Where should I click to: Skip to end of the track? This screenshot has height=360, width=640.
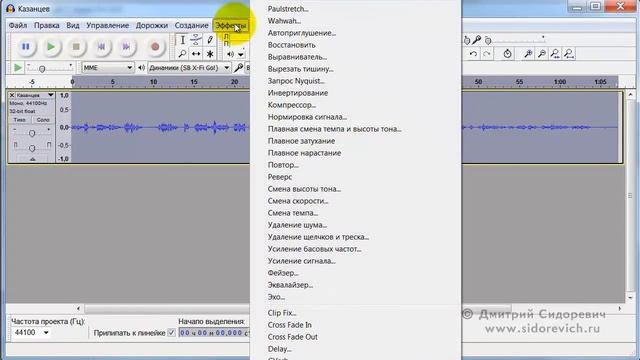click(x=127, y=47)
